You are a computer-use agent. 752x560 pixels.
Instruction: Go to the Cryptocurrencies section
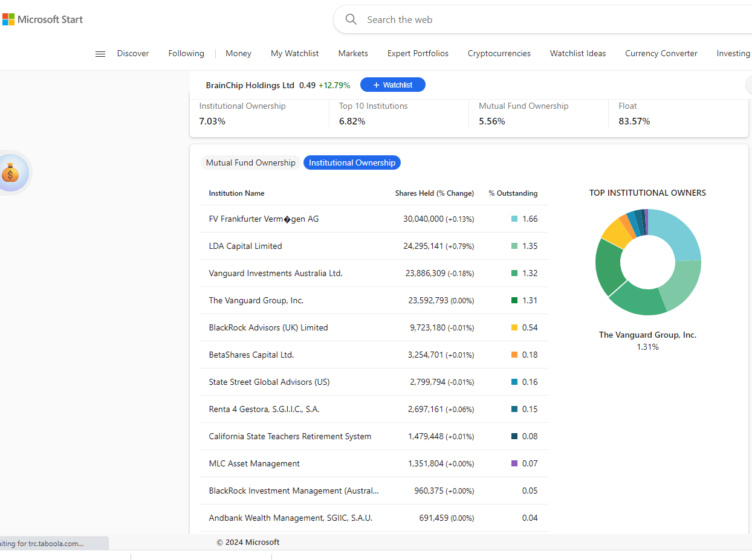(499, 53)
